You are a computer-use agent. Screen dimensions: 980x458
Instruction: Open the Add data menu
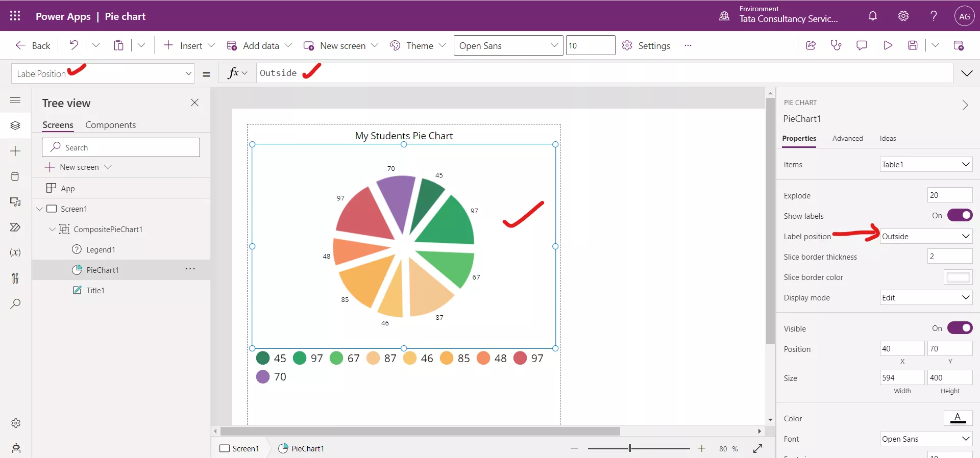(260, 45)
